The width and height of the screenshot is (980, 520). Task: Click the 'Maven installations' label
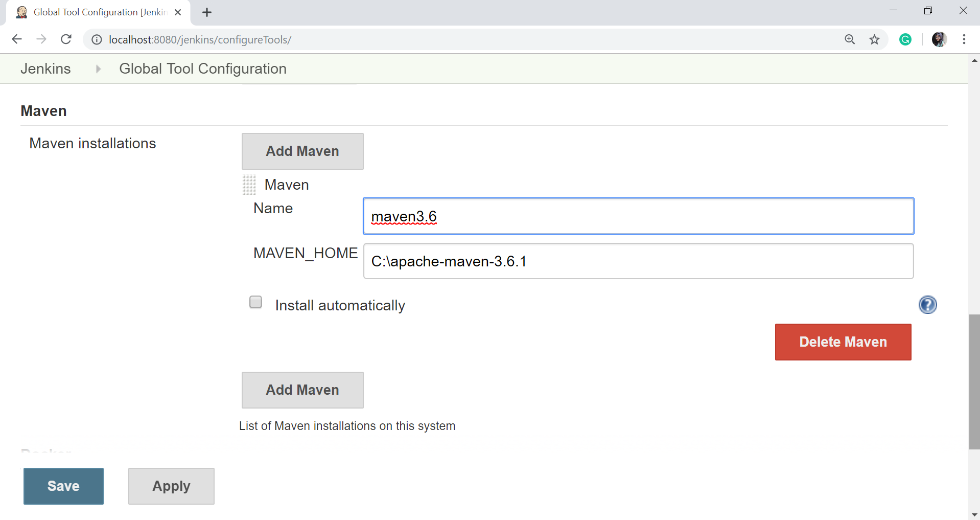tap(92, 143)
